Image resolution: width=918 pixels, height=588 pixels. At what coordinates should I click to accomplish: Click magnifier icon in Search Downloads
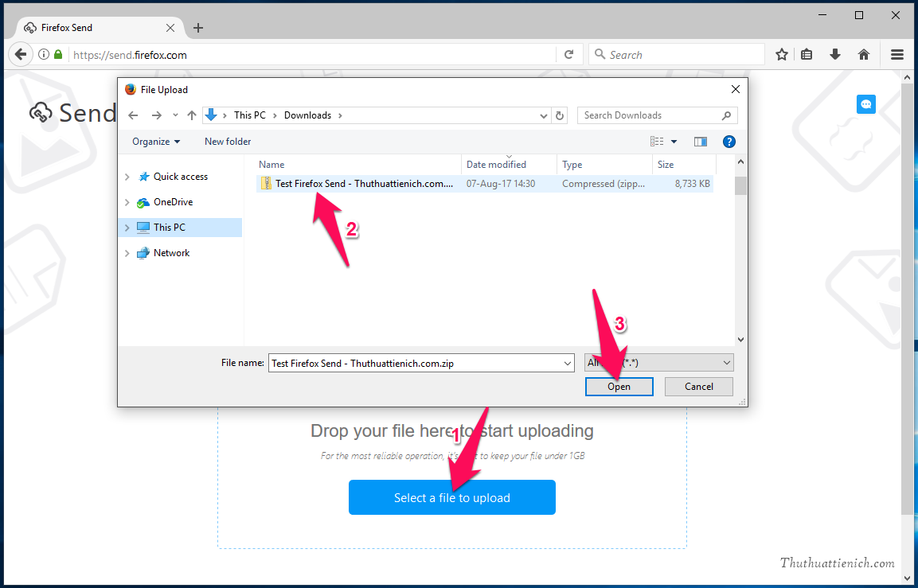(x=727, y=115)
